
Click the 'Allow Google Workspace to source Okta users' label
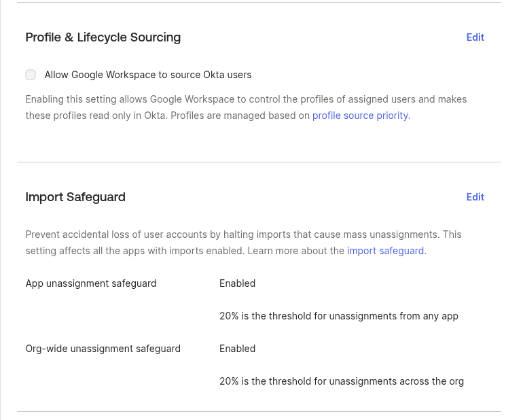(x=148, y=75)
